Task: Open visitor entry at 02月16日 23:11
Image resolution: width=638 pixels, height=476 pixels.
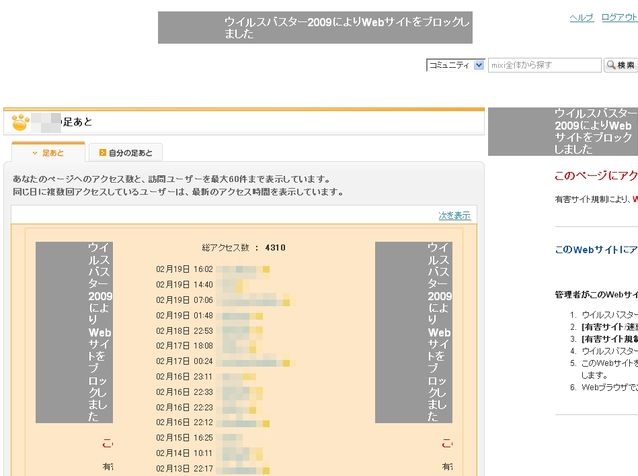Action: pyautogui.click(x=236, y=377)
